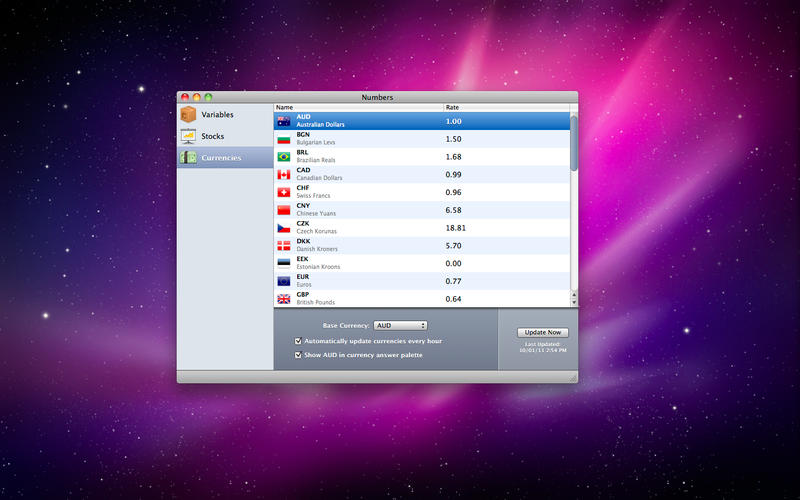
Task: Click the 0.99 rate value
Action: click(454, 174)
